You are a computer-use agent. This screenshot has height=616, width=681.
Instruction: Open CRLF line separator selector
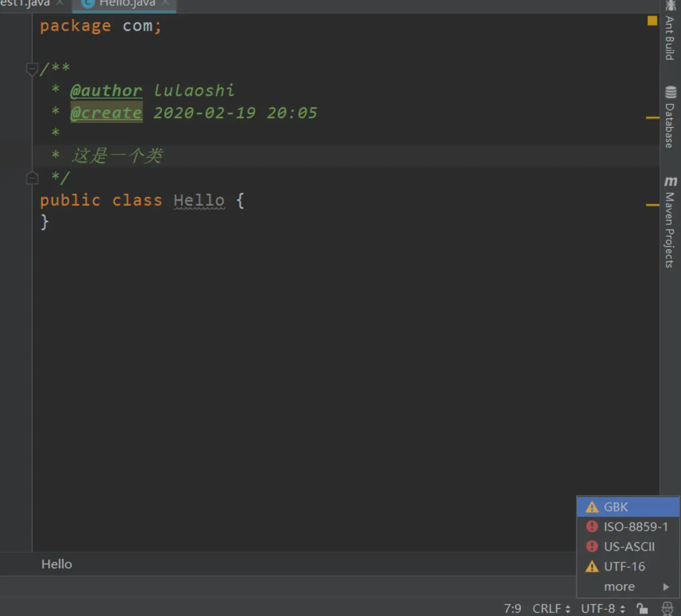[x=551, y=608]
